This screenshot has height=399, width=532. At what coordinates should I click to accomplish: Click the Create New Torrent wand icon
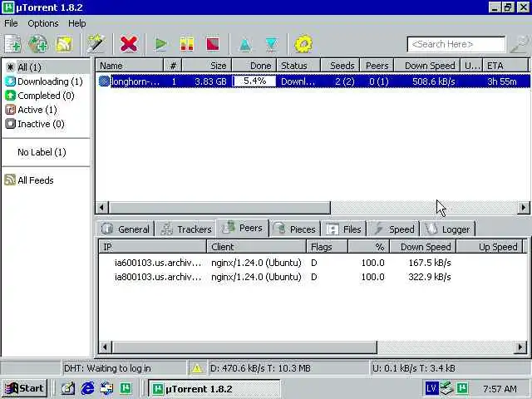pyautogui.click(x=96, y=44)
